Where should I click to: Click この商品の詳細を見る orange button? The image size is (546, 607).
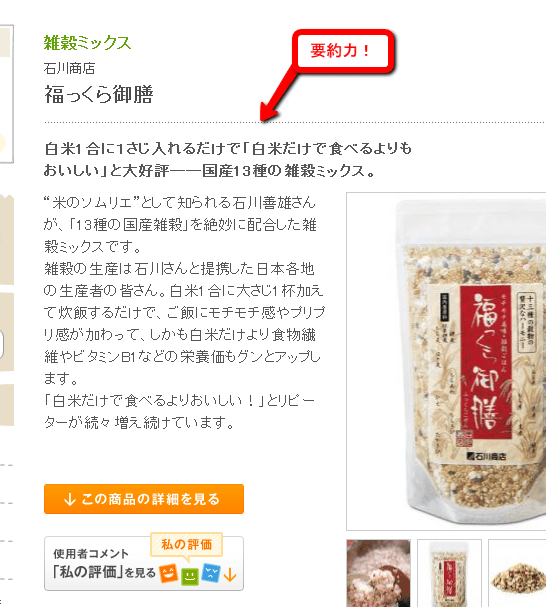click(144, 499)
